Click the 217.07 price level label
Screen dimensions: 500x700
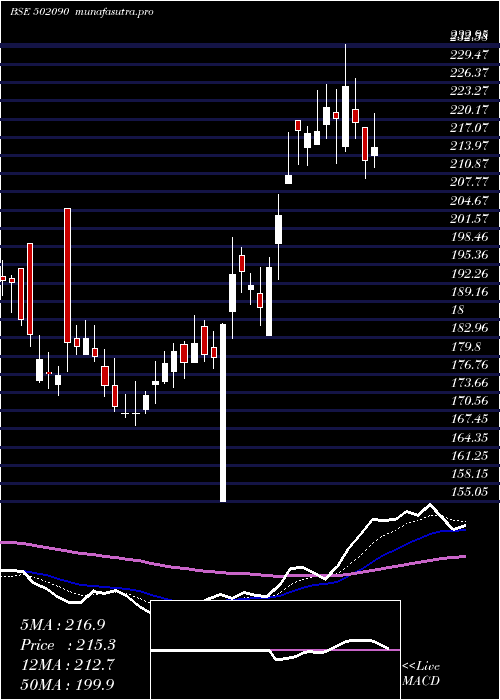point(470,129)
